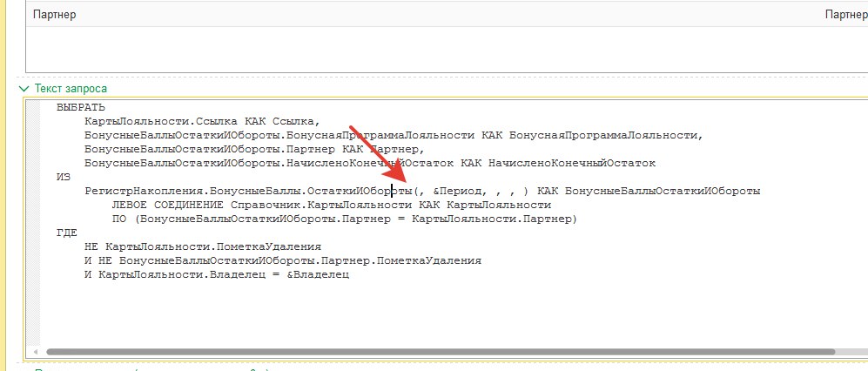Screen dimensions: 868x371
Task: Click the ИЗ keyword line
Action: click(x=64, y=177)
